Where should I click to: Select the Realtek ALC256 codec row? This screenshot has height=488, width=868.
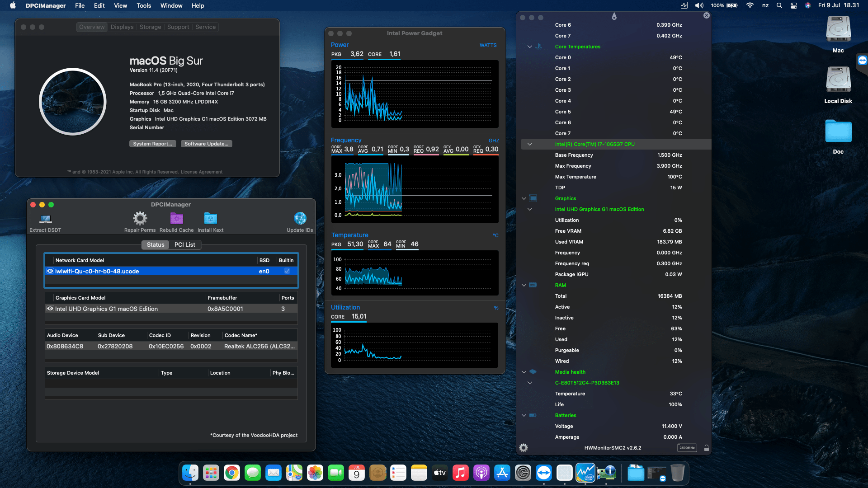(171, 346)
